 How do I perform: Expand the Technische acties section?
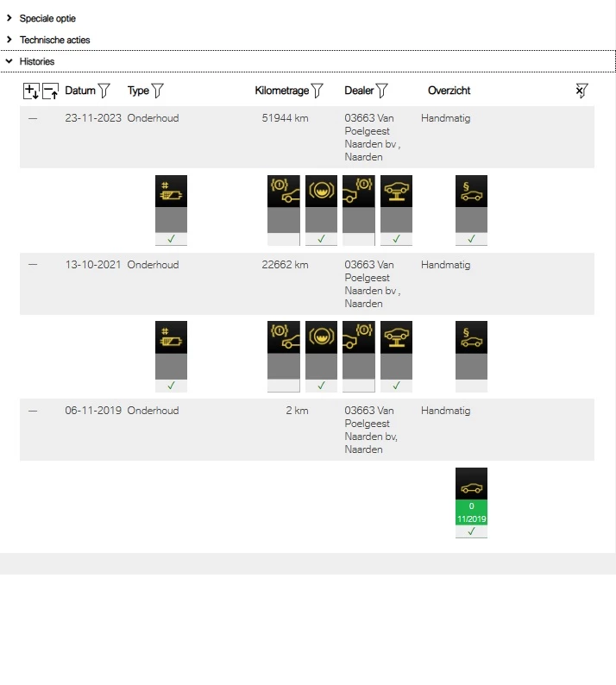pos(9,40)
